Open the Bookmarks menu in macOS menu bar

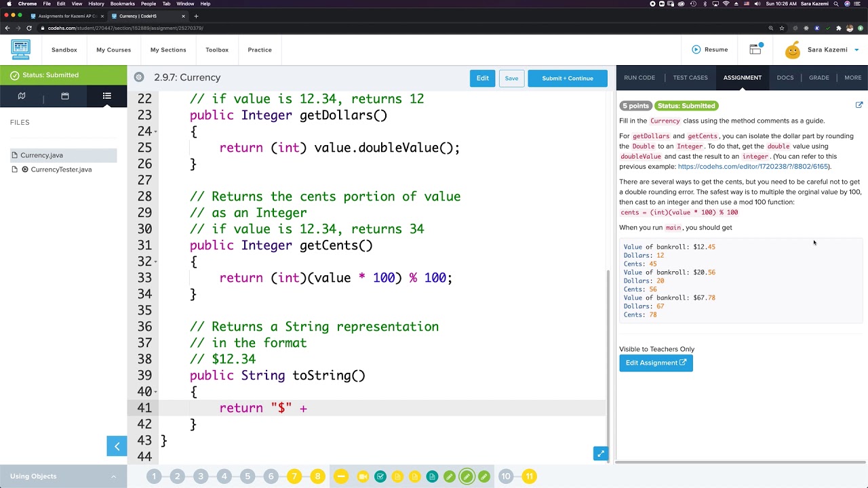[122, 3]
